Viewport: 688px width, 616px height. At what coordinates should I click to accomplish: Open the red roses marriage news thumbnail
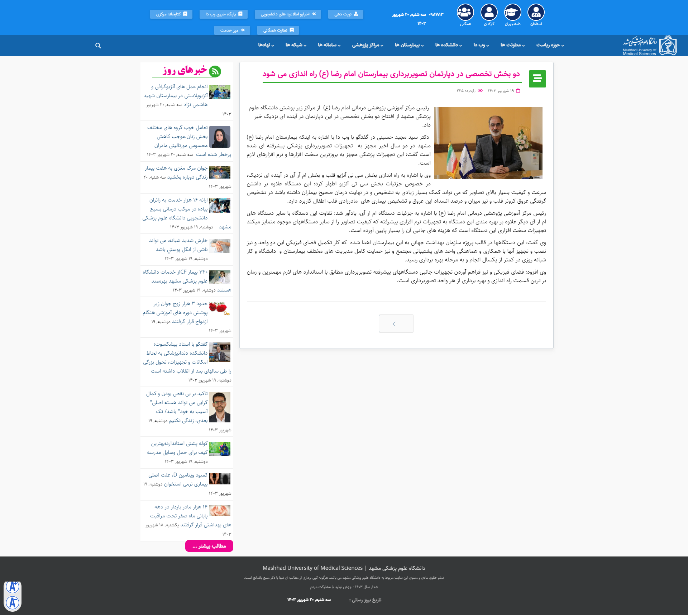tap(220, 309)
